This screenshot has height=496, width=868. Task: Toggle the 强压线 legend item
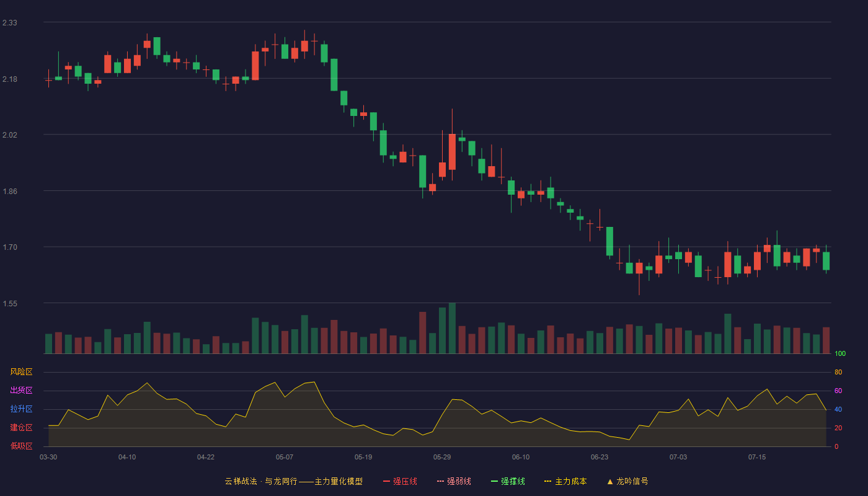tap(400, 481)
